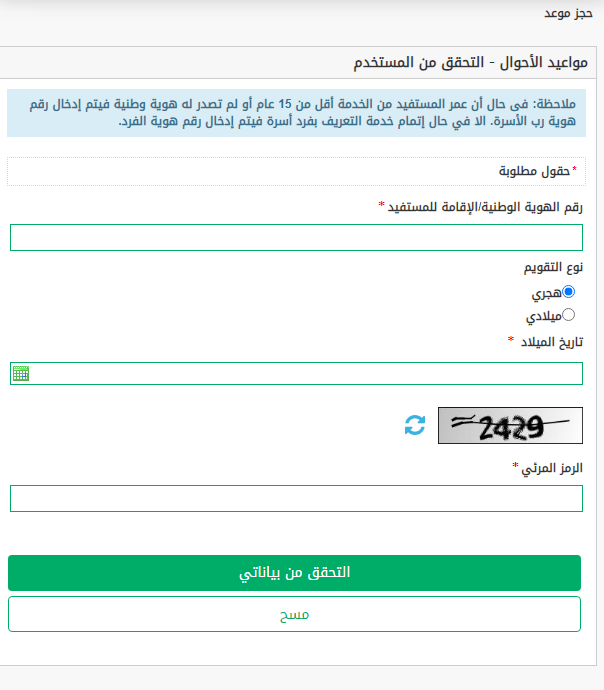
Task: Select the ميلادي radio button
Action: tap(568, 315)
